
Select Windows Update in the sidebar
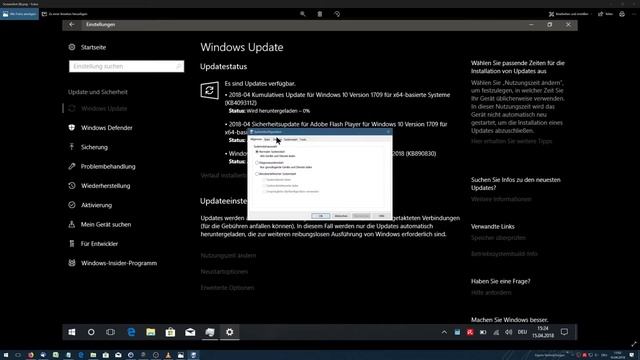[x=98, y=109]
